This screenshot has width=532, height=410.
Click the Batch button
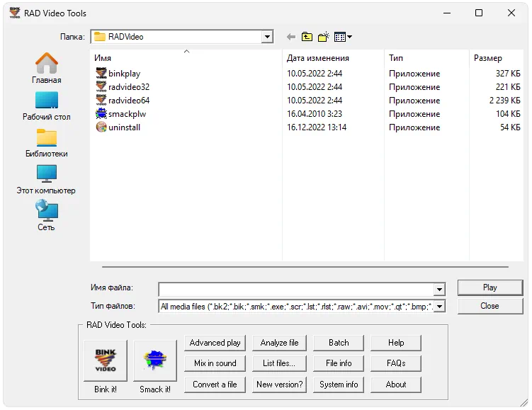pyautogui.click(x=339, y=343)
